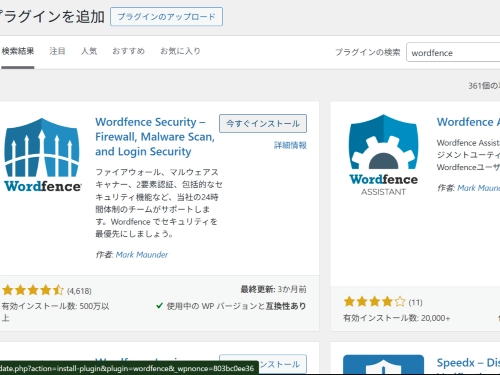Screen dimensions: 500x375
Task: Switch to the 人気 tab
Action: (x=89, y=51)
